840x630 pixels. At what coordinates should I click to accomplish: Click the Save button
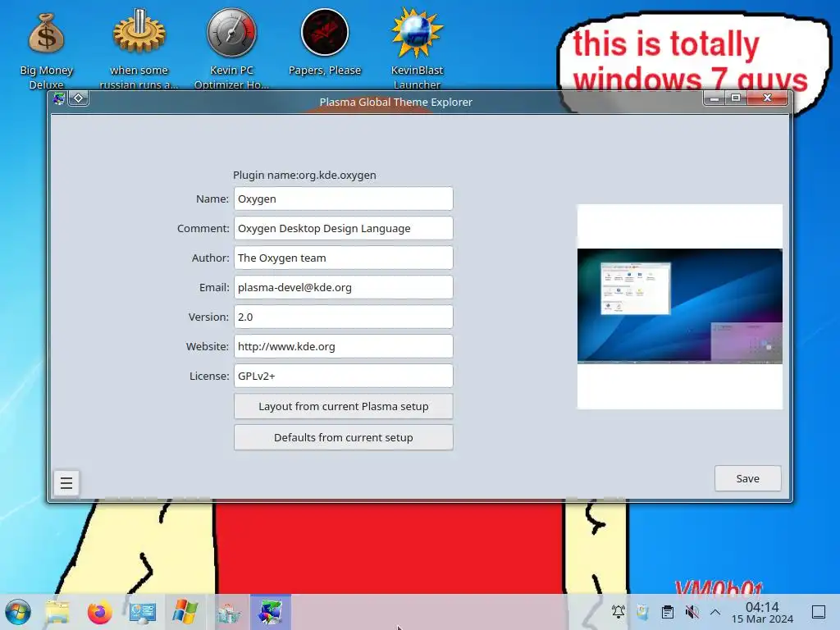(748, 478)
